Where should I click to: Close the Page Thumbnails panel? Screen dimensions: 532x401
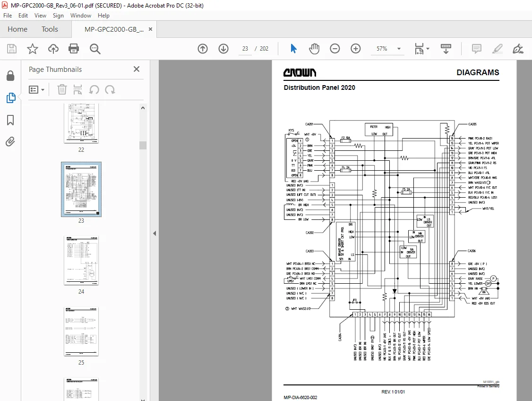[x=137, y=69]
